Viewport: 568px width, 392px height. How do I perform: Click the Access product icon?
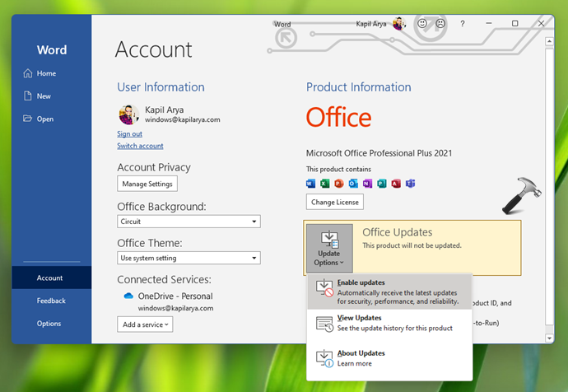coord(395,182)
